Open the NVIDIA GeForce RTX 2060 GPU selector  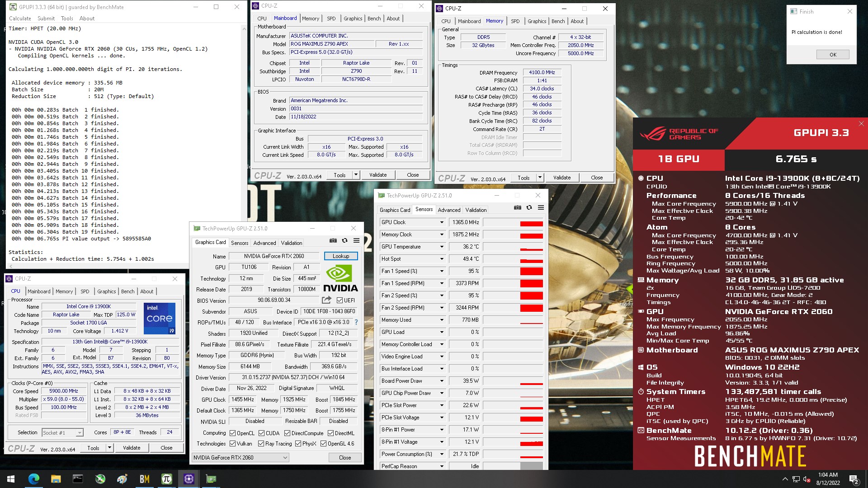tap(241, 457)
